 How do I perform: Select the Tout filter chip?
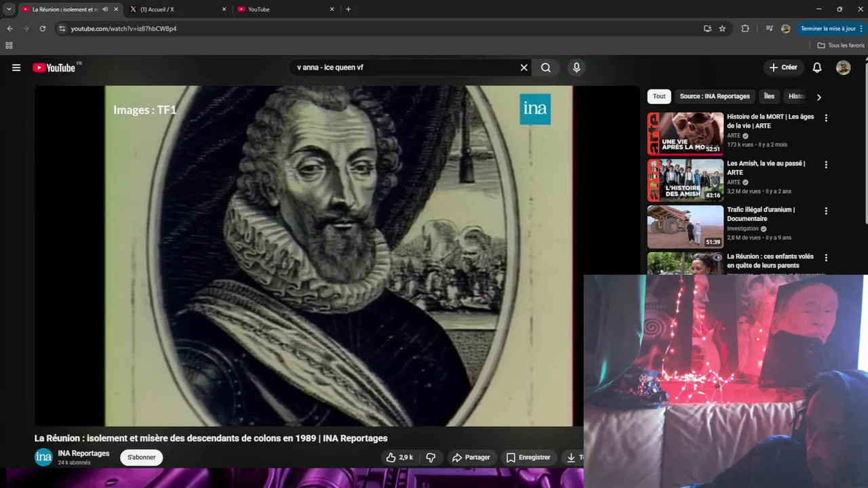coord(659,96)
